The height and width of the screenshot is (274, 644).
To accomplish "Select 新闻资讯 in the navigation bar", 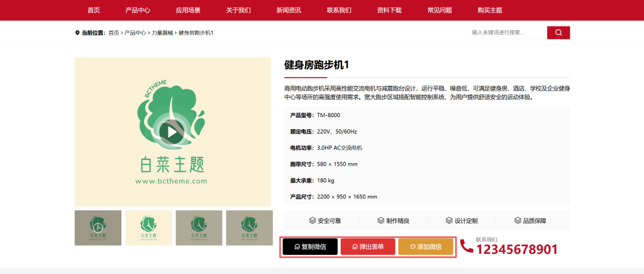I will pyautogui.click(x=288, y=10).
